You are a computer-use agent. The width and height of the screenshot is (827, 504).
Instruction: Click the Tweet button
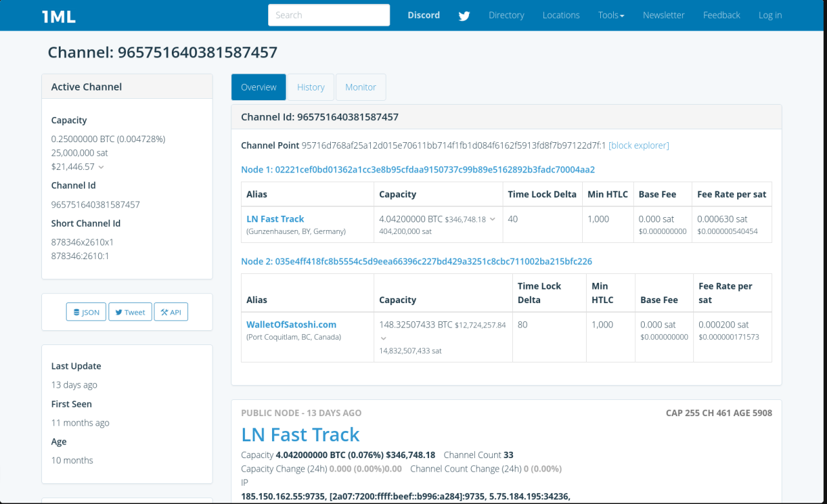click(130, 312)
